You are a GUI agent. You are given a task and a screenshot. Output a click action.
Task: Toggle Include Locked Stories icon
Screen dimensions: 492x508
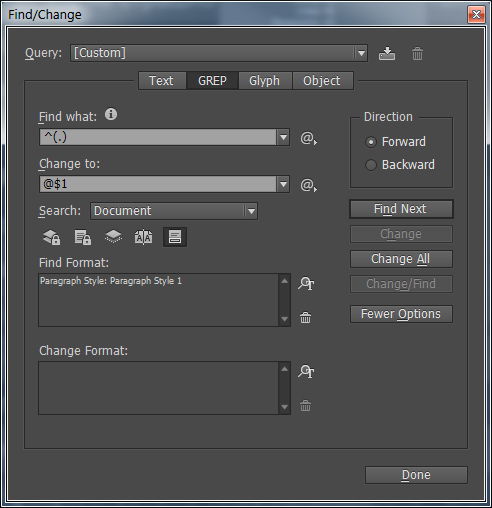point(83,237)
